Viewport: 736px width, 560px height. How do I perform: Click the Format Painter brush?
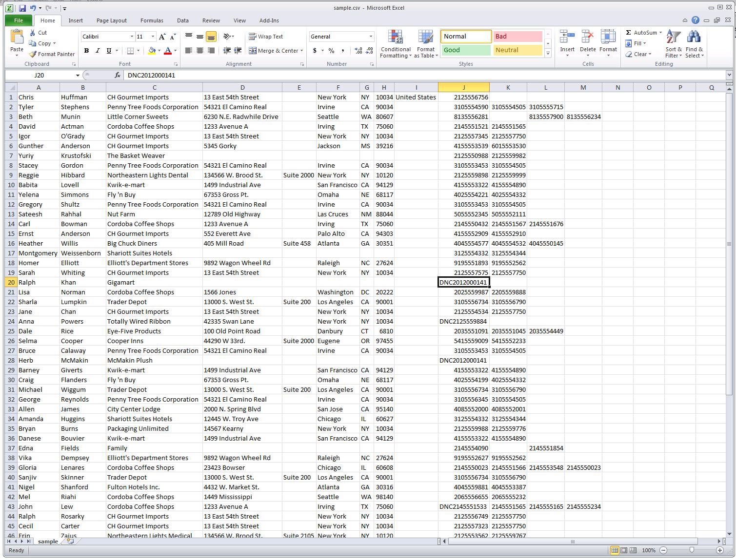(32, 54)
